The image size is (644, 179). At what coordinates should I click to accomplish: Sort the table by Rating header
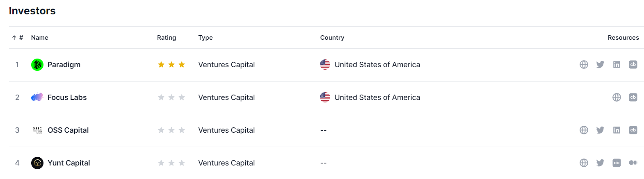(x=167, y=38)
